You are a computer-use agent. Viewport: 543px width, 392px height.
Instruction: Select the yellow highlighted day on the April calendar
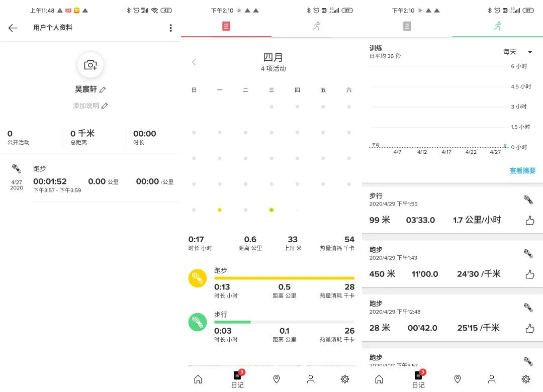pos(220,210)
